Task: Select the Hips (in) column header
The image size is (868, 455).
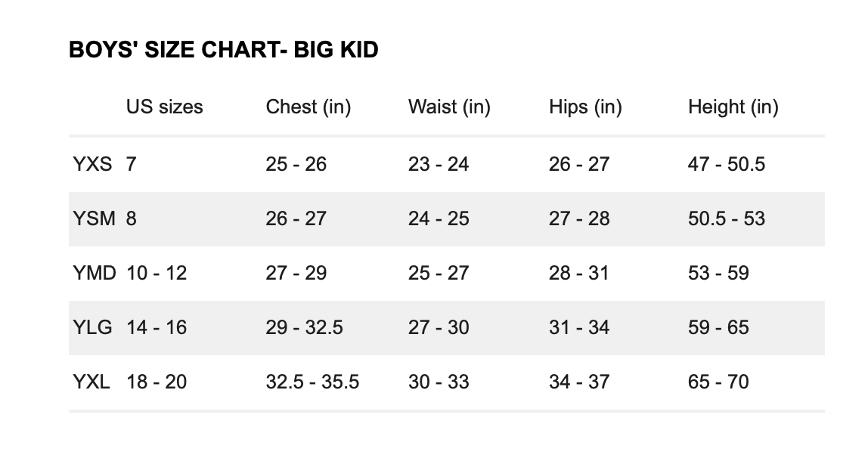Action: coord(585,107)
